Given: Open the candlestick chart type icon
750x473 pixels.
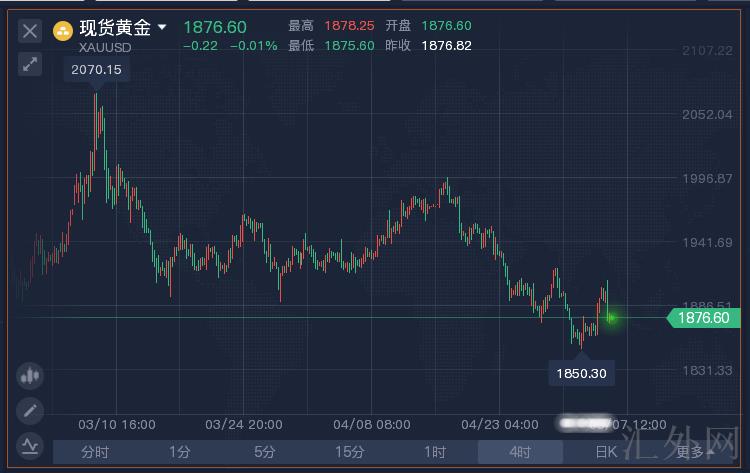Looking at the screenshot, I should (x=30, y=377).
